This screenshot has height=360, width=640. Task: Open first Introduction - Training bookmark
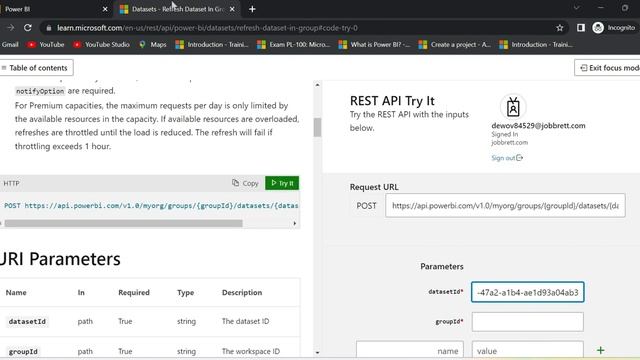[x=212, y=44]
